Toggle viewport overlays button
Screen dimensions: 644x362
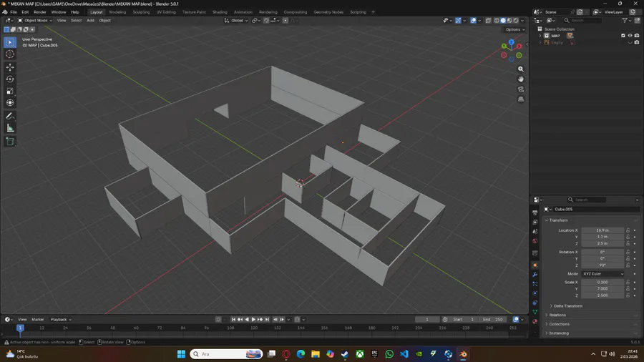click(x=473, y=20)
